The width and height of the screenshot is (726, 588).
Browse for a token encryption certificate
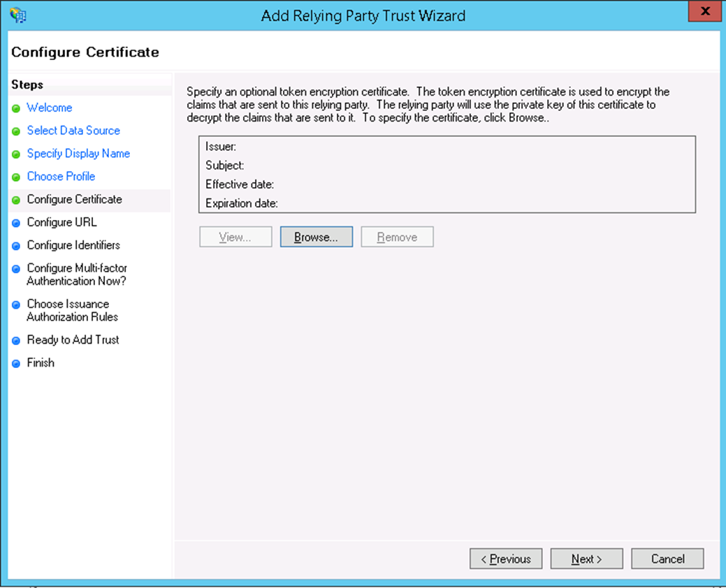coord(316,237)
